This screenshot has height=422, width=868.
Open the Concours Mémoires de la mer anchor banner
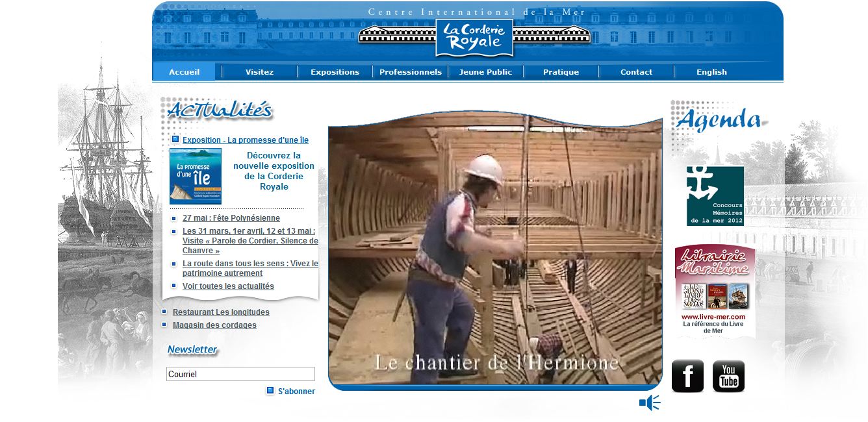coord(715,196)
